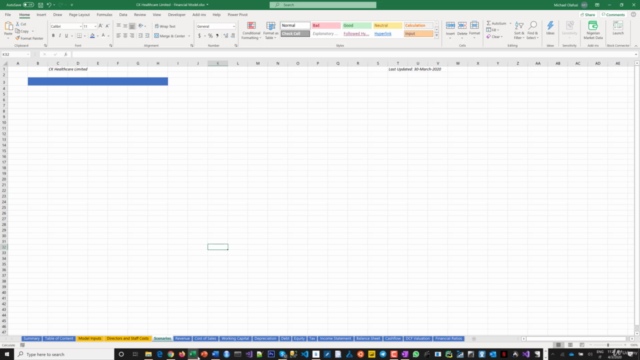The image size is (640, 360).
Task: Click Increase Font Size icon
Action: click(101, 26)
